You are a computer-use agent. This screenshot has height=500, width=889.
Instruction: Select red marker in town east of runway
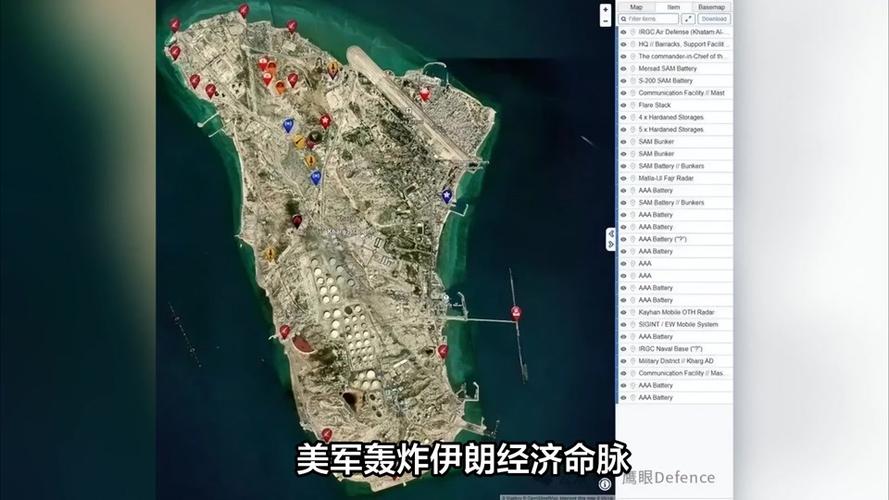point(424,94)
